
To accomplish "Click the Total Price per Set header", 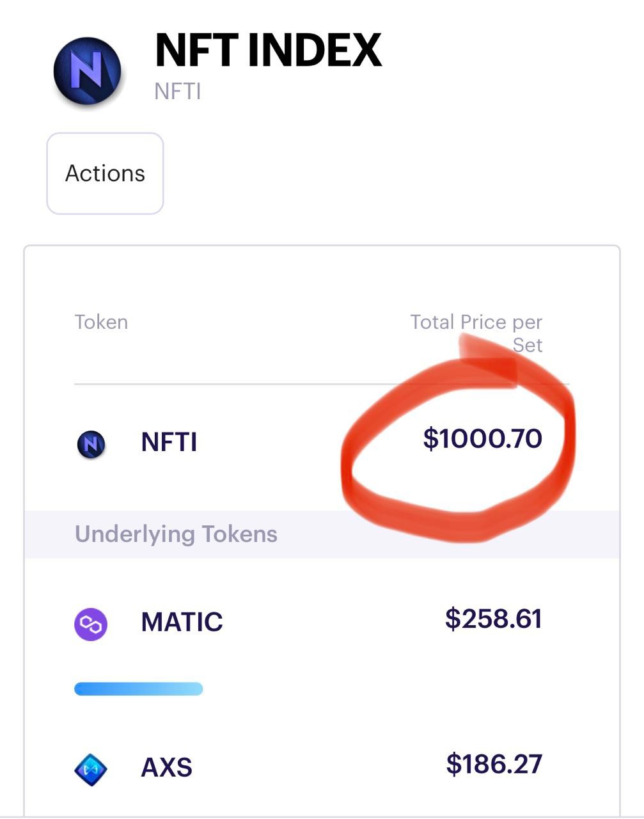I will point(476,333).
